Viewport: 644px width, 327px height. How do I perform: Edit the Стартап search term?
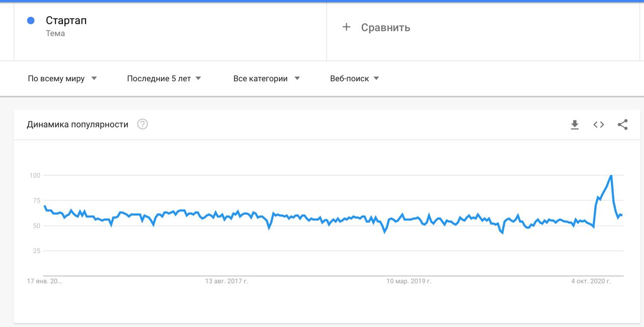click(66, 21)
